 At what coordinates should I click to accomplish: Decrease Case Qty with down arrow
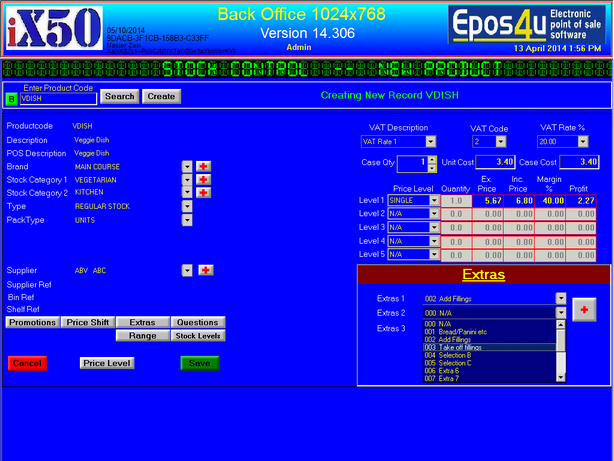pyautogui.click(x=432, y=168)
